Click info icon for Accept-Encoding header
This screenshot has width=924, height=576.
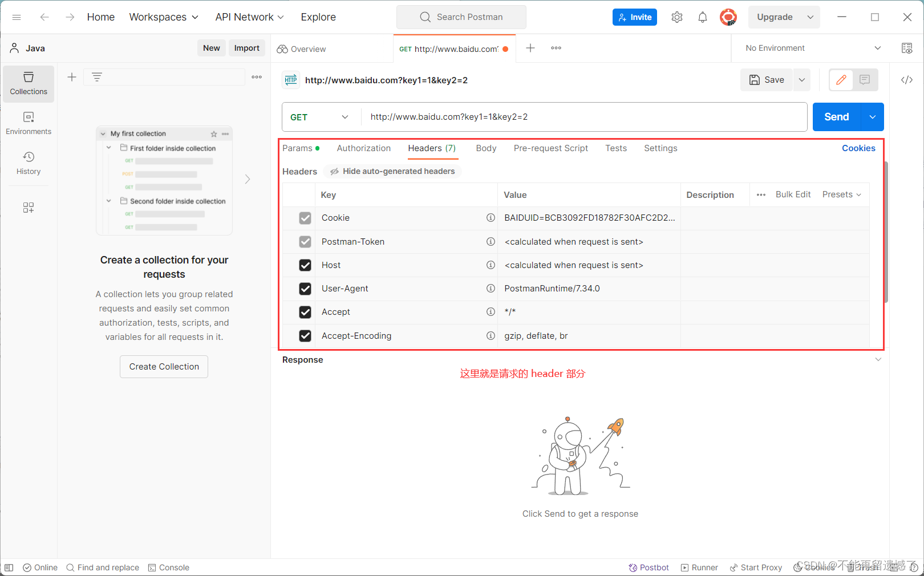(x=491, y=336)
